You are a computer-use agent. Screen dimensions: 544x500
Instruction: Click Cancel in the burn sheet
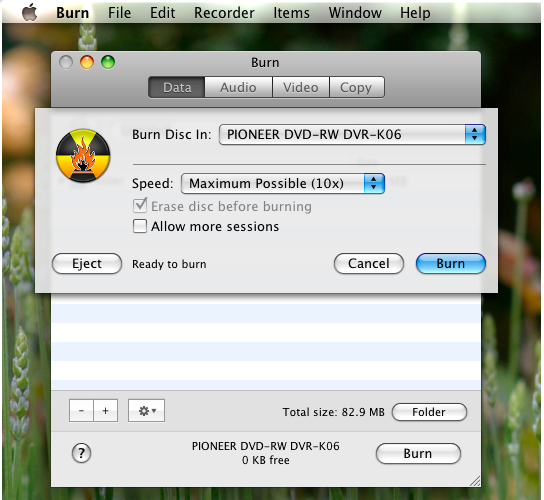click(369, 264)
